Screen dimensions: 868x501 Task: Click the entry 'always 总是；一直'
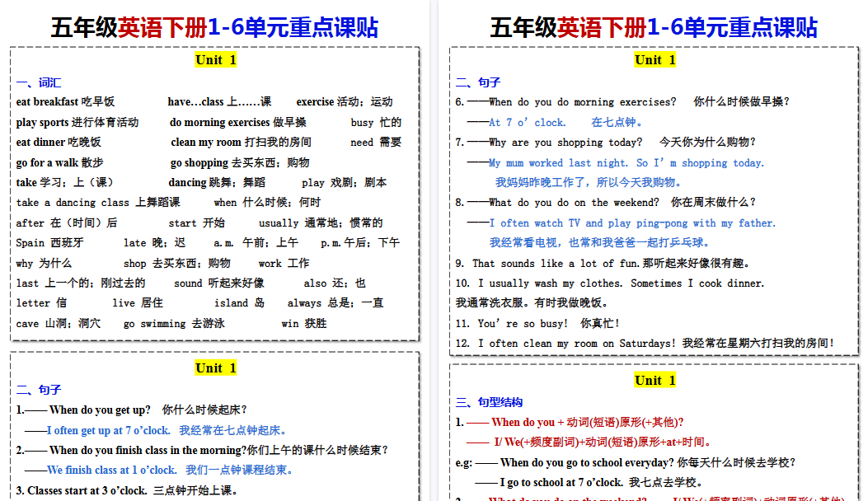click(335, 303)
